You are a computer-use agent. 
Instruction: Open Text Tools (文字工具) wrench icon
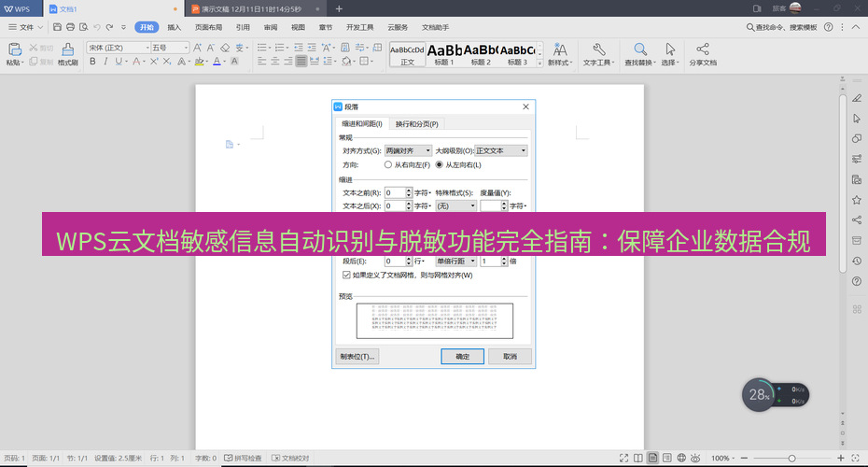pyautogui.click(x=598, y=54)
